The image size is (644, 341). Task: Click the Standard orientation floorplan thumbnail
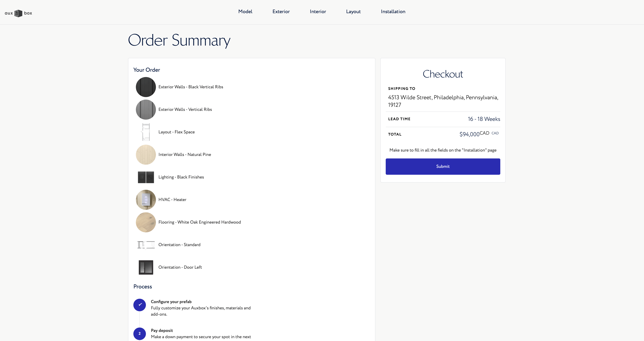pyautogui.click(x=146, y=245)
